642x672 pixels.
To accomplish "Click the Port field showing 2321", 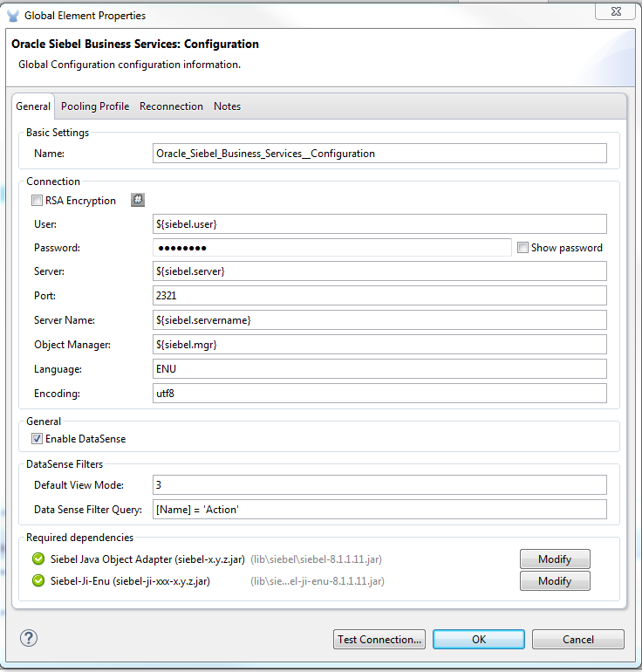I will point(379,295).
